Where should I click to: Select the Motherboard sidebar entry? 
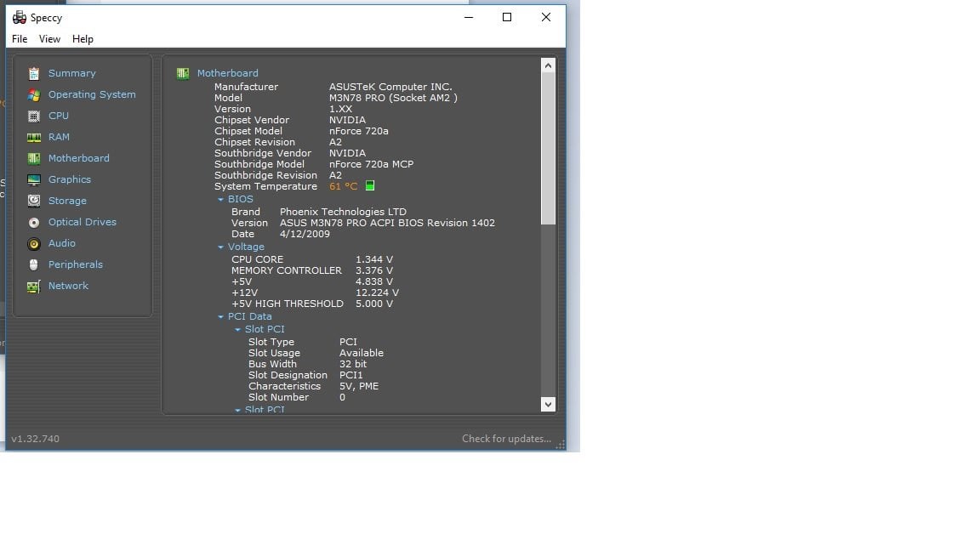[x=79, y=158]
